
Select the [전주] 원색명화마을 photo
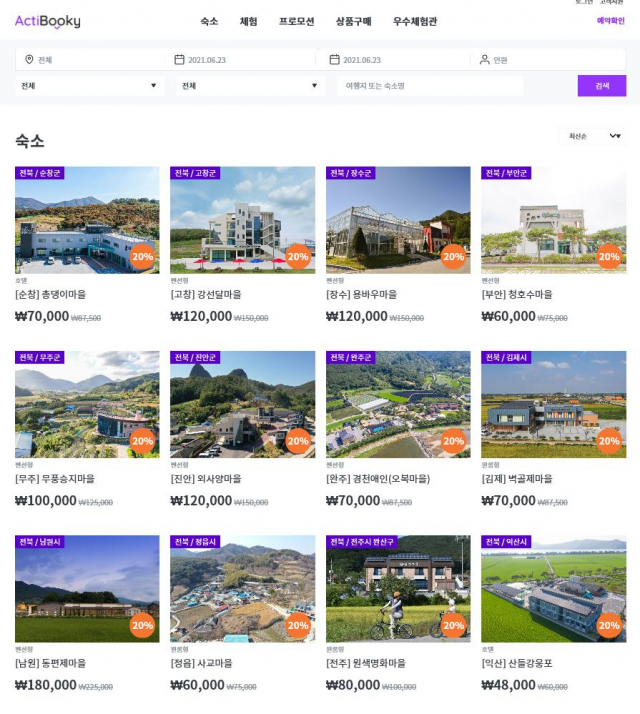398,589
